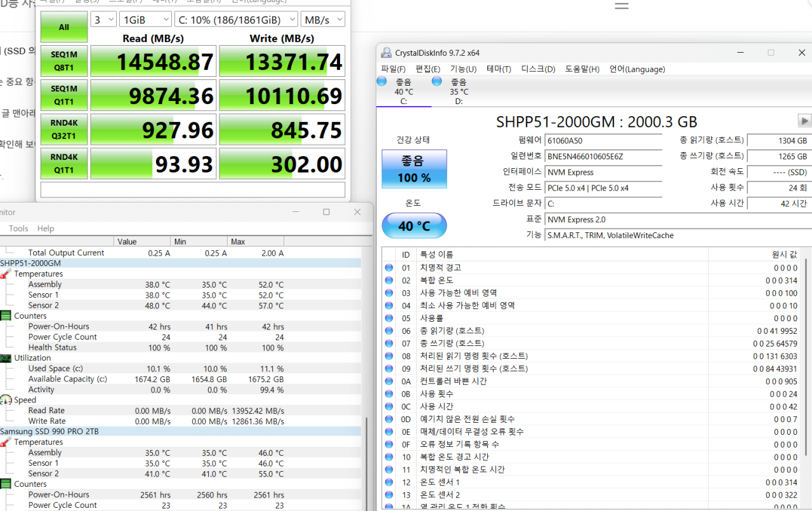Viewport: 812px width, 511px height.
Task: Click the next disk arrow button
Action: point(804,121)
